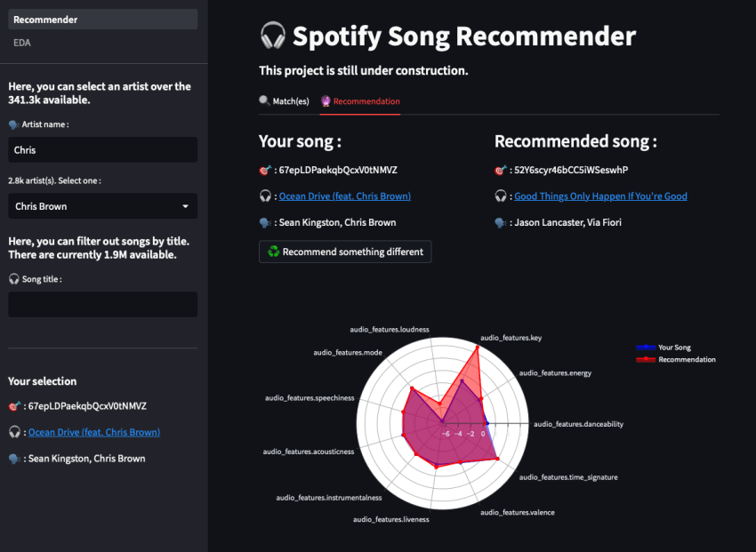
Task: Click the headphones icon in the page title
Action: click(x=273, y=36)
